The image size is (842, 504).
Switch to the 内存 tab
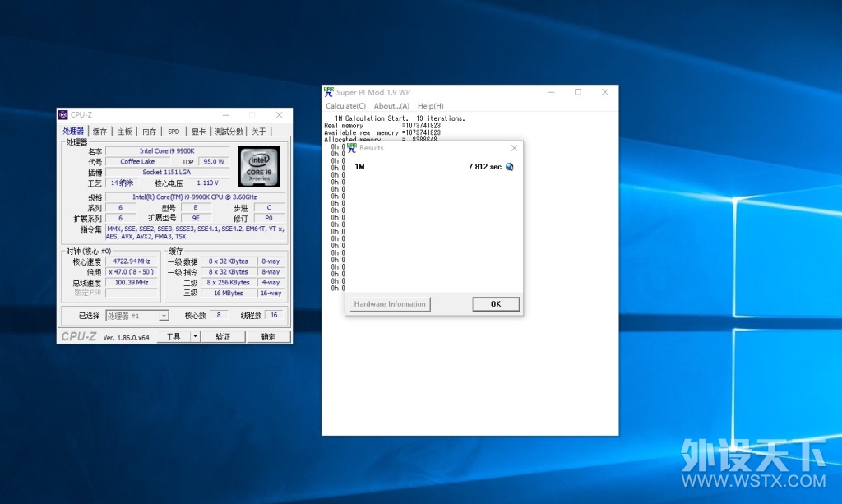coord(150,131)
